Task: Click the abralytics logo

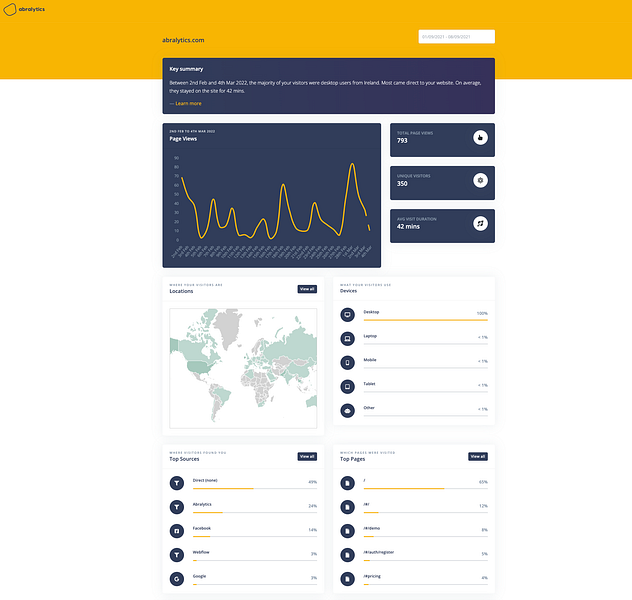Action: point(24,9)
